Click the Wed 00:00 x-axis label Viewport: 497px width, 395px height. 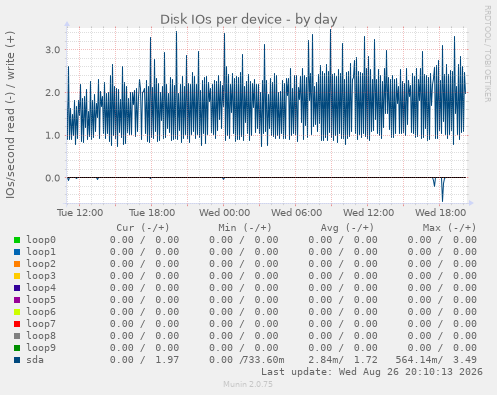click(x=224, y=213)
